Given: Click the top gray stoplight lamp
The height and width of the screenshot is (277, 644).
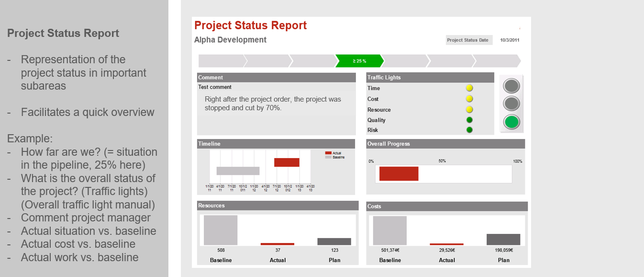Looking at the screenshot, I should [x=511, y=86].
